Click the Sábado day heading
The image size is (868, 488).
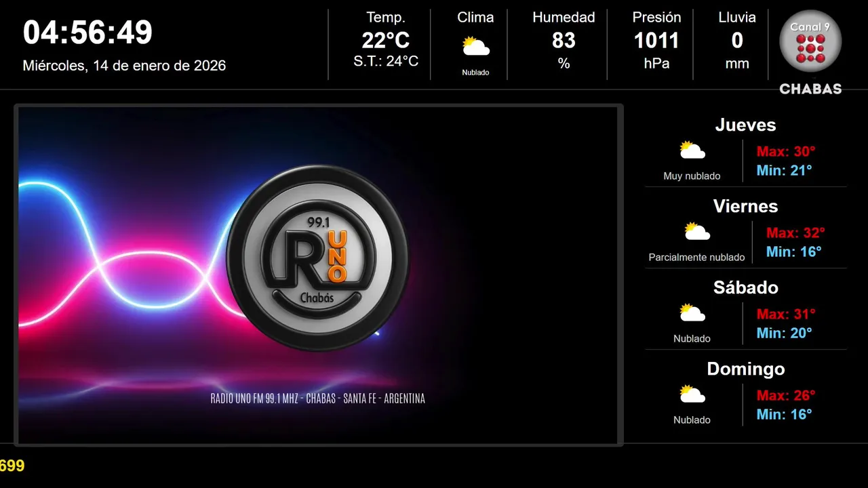click(x=745, y=287)
